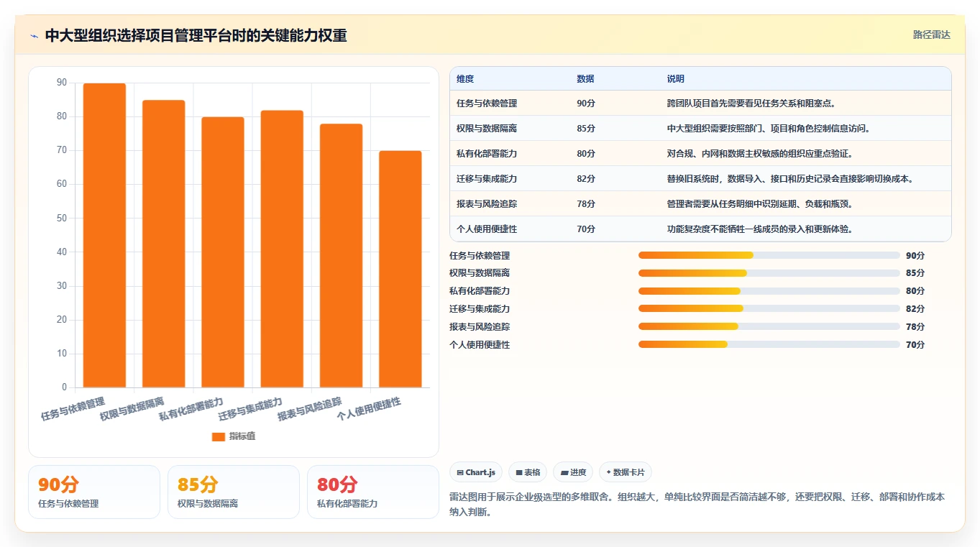
Task: Click the page title 中大型组织选择项目管理平台
Action: [x=196, y=36]
